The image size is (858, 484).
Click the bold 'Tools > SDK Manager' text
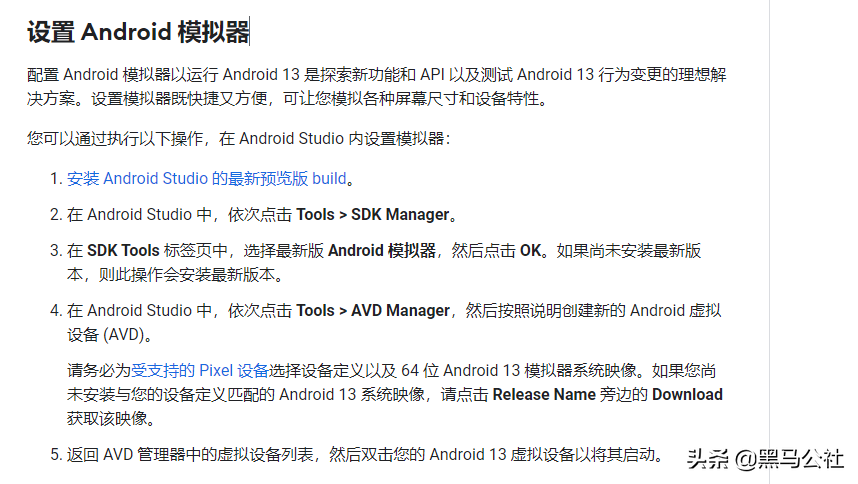pos(373,214)
